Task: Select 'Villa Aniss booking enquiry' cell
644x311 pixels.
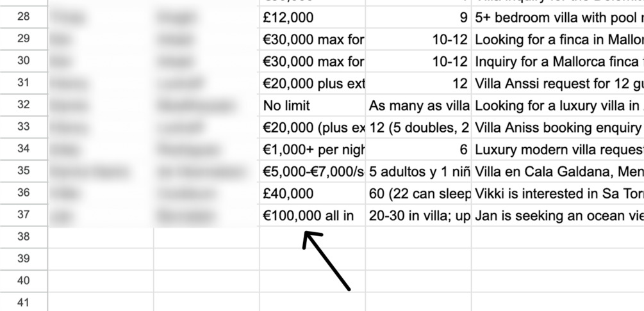Action: pyautogui.click(x=557, y=127)
